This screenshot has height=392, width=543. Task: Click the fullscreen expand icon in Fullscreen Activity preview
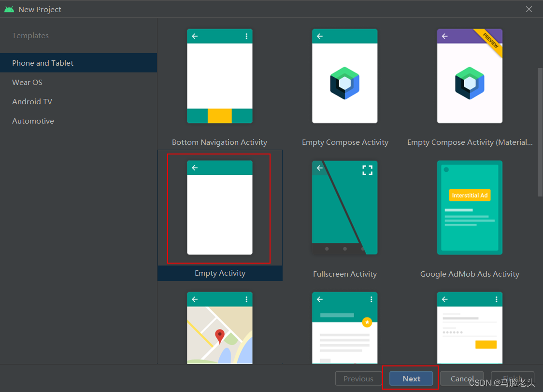click(x=368, y=170)
